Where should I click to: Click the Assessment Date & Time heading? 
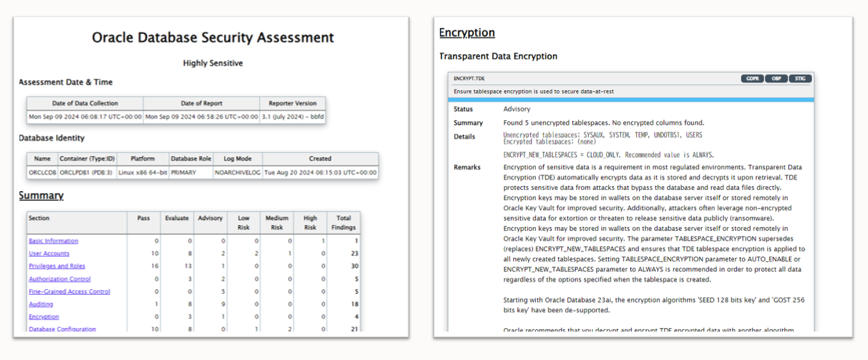[x=66, y=82]
